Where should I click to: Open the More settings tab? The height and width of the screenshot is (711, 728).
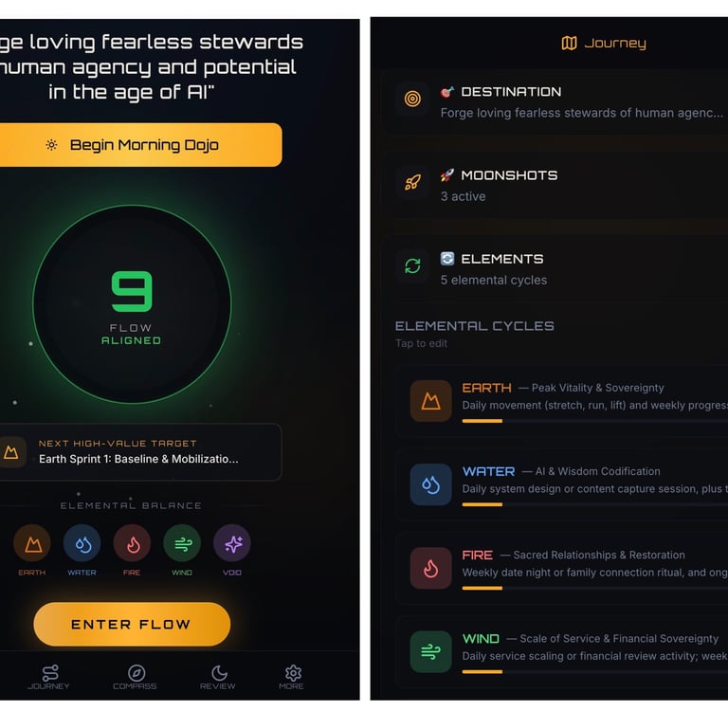point(292,677)
